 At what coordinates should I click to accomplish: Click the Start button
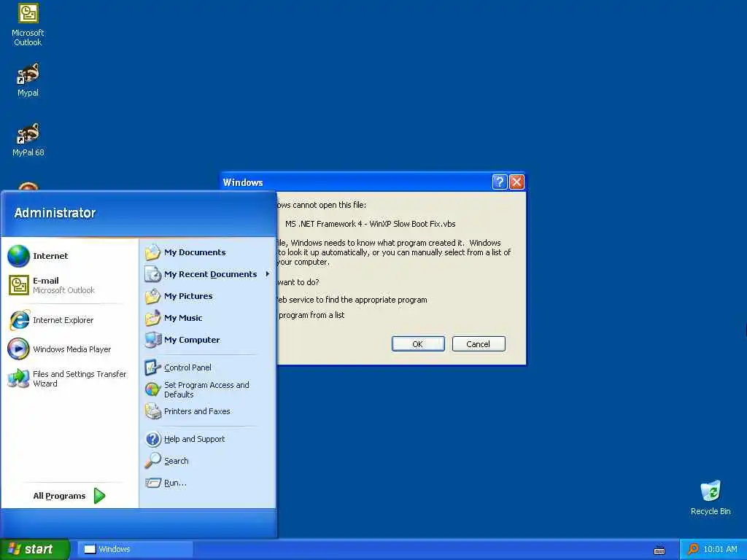(34, 549)
